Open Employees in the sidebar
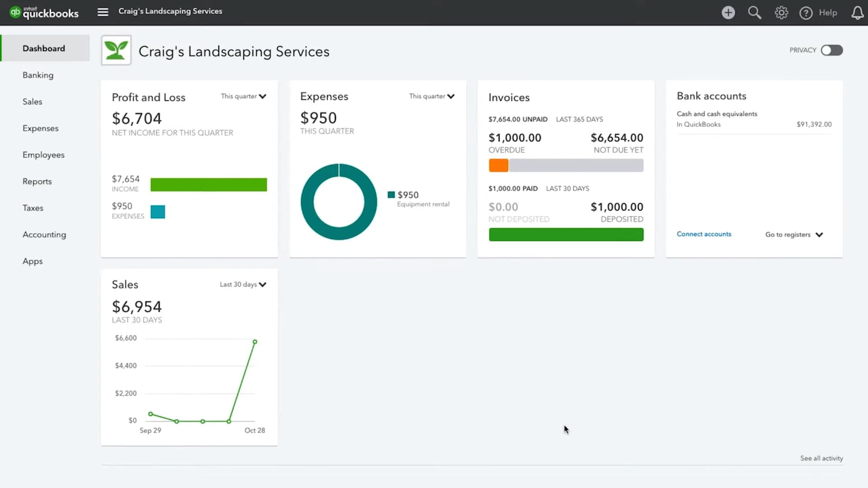Screen dimensions: 868x488 43,155
